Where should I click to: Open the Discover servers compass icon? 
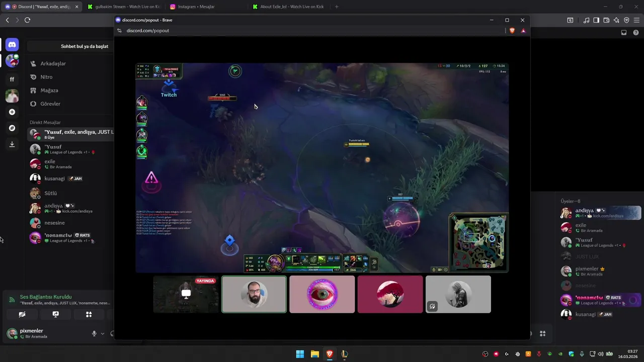click(12, 128)
